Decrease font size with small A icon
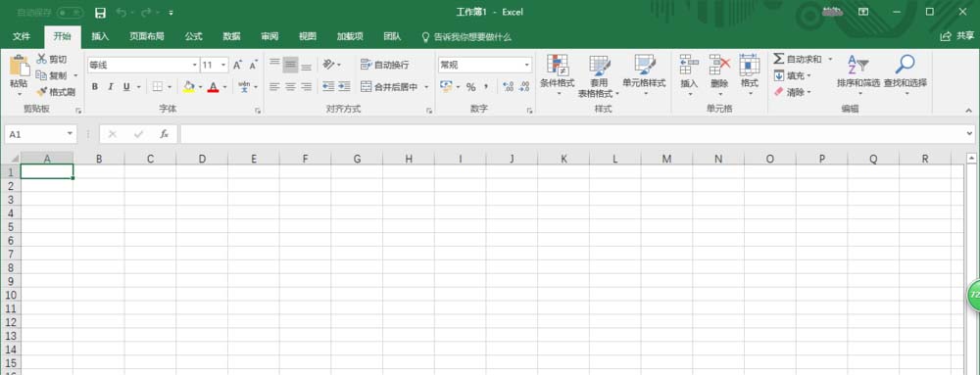The height and width of the screenshot is (375, 980). 253,65
